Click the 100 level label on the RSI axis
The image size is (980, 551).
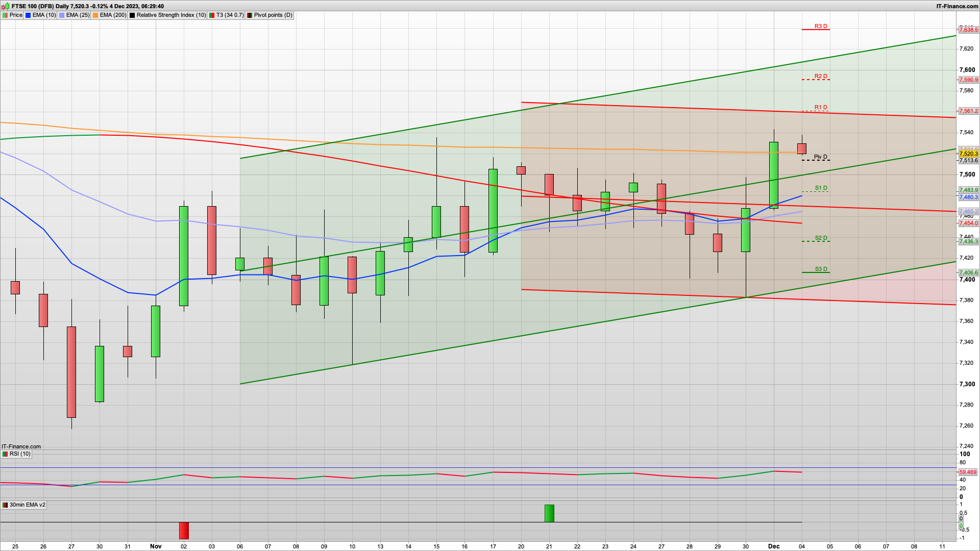point(965,454)
